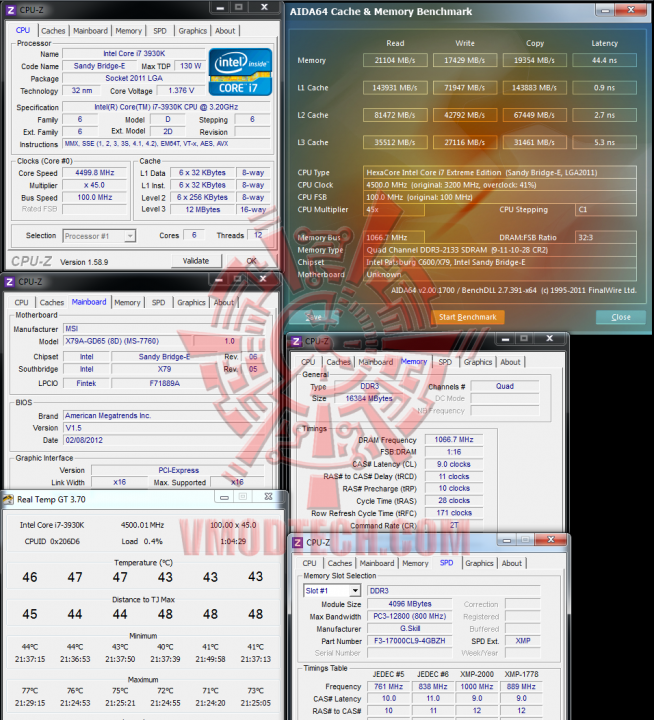This screenshot has height=720, width=654.
Task: Open About tab in CPU-Z window with Clocks section
Action: coord(225,31)
